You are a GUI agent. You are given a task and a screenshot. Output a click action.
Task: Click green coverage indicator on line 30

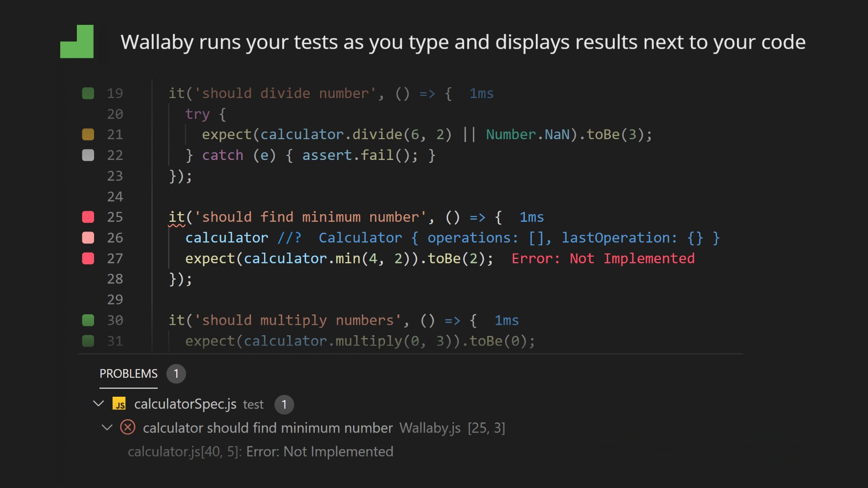(x=88, y=320)
